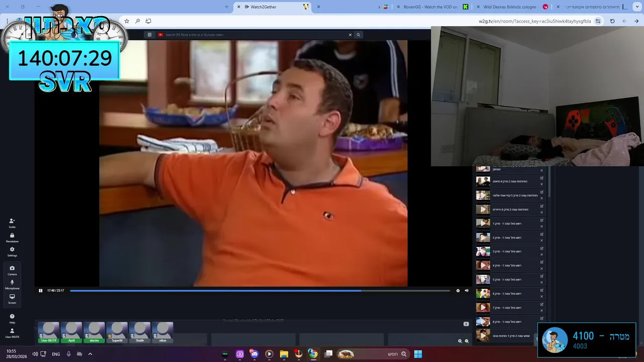
Task: Edit playlist item 'ראש גדול עונה 1 - פרק 5'
Action: [x=542, y=277]
